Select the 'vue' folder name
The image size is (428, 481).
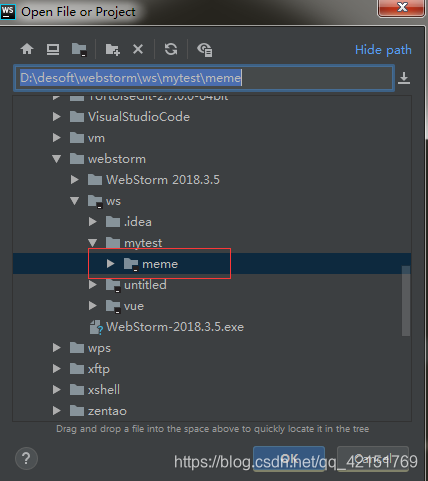pos(134,306)
